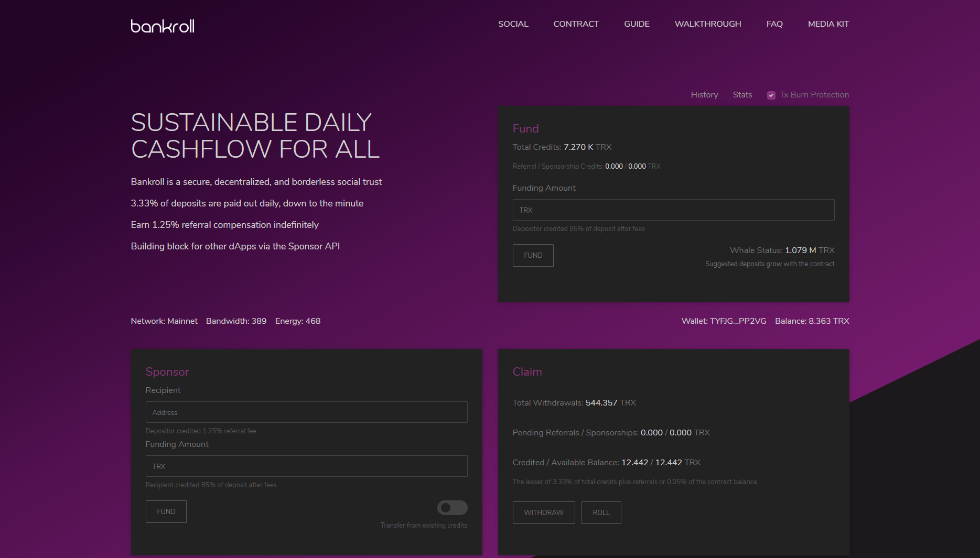Open the FAQ page
Image resolution: width=980 pixels, height=558 pixels.
(774, 24)
